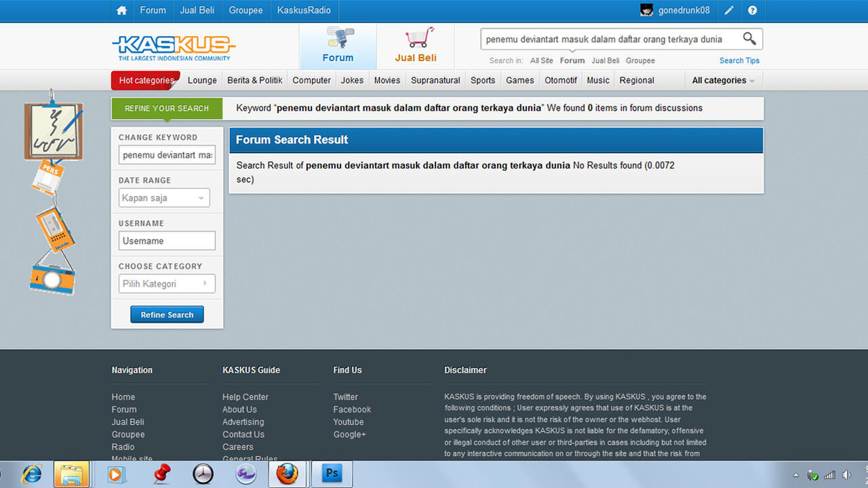
Task: Click the purple globe taskbar icon
Action: 245,474
